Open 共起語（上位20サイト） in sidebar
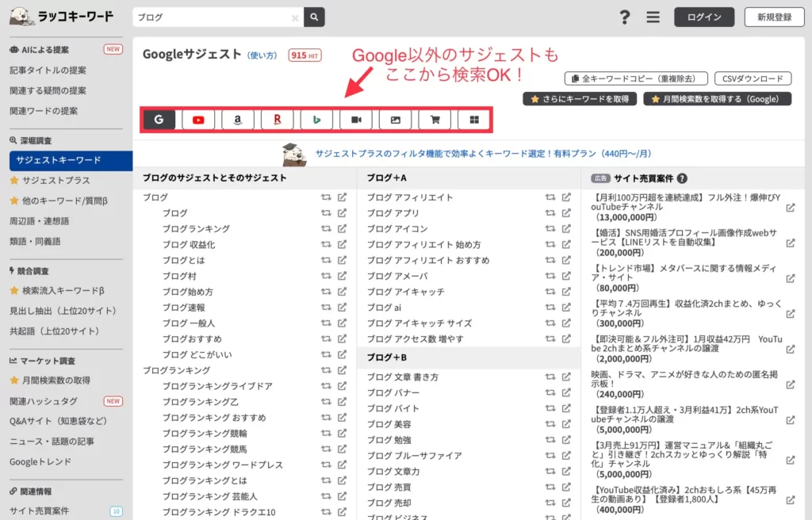This screenshot has height=520, width=812. click(x=55, y=331)
